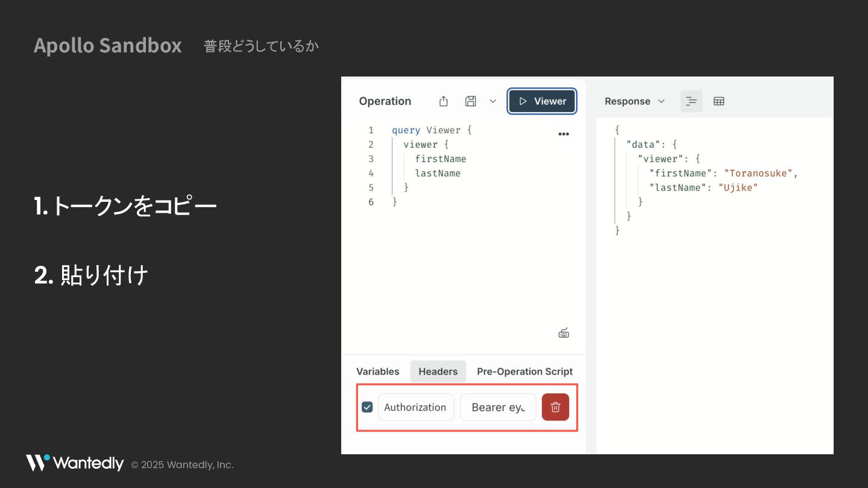The image size is (868, 488).
Task: Click the Bearer token value field
Action: [498, 407]
